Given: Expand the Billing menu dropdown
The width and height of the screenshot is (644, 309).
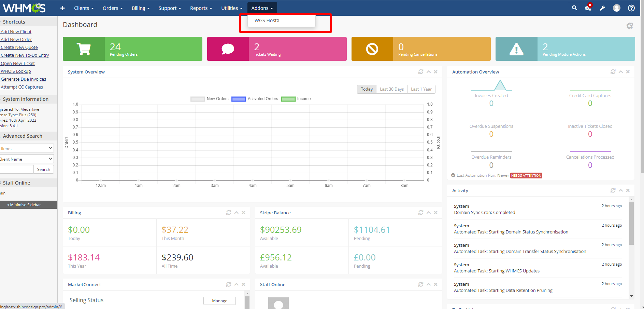Looking at the screenshot, I should (x=141, y=8).
